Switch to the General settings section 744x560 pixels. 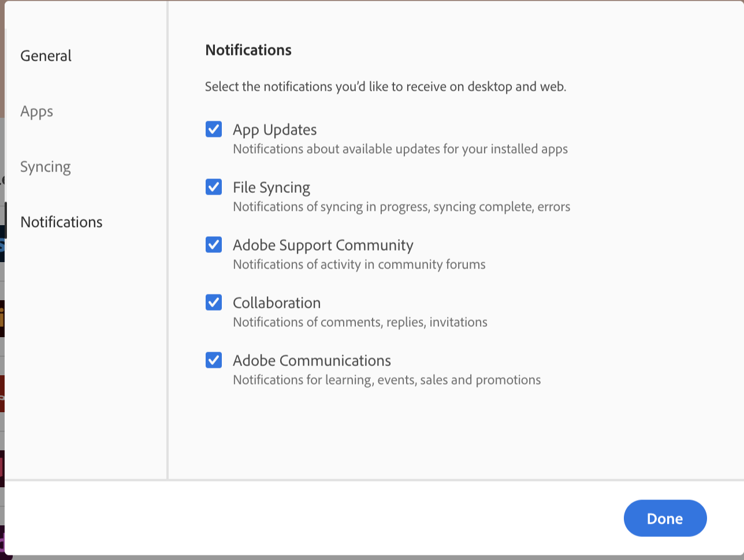[46, 55]
